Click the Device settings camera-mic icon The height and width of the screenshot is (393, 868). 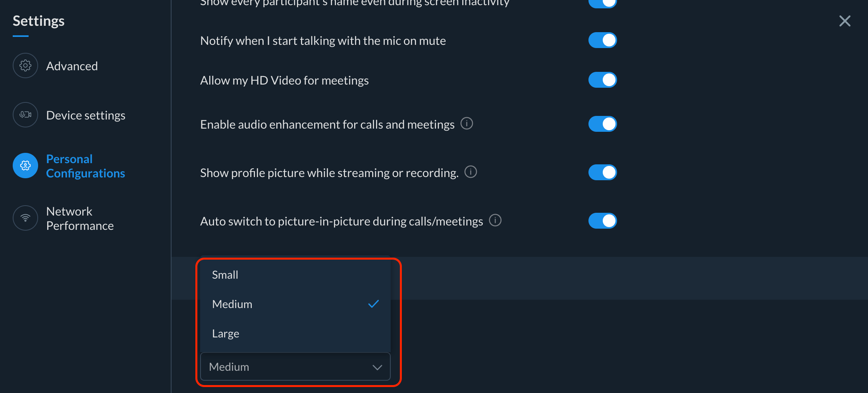pyautogui.click(x=25, y=115)
